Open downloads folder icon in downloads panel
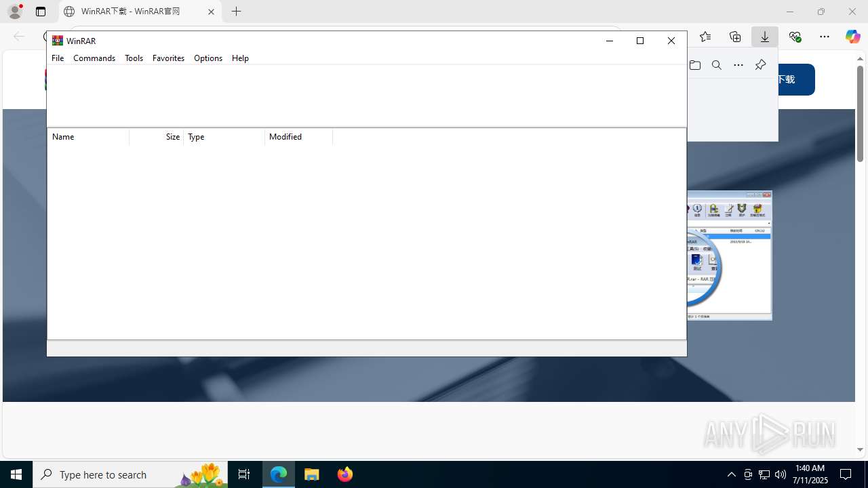Screen dimensions: 868x488 695,65
